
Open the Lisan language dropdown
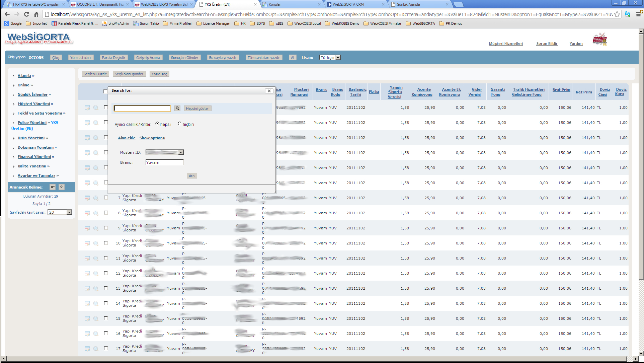[330, 58]
